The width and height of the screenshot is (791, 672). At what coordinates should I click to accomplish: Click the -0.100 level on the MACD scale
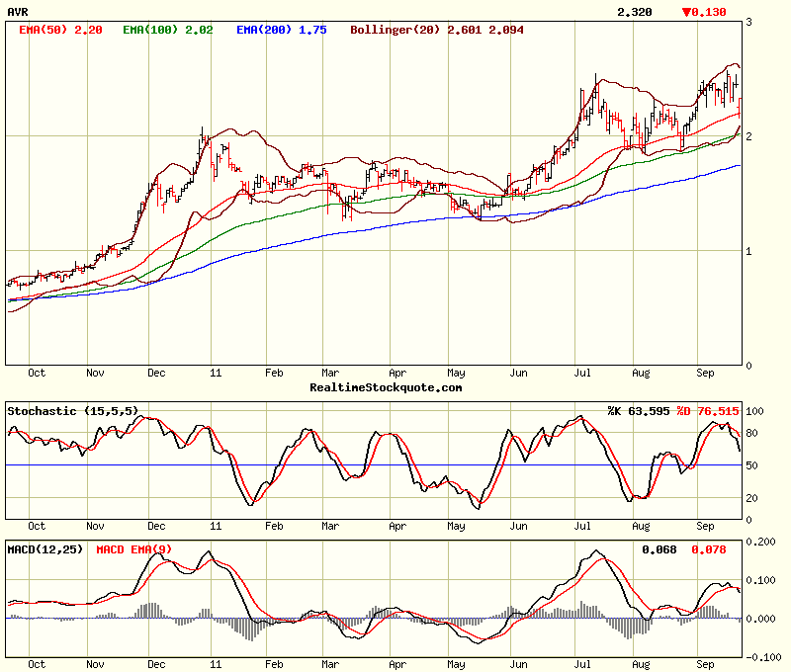pos(764,657)
